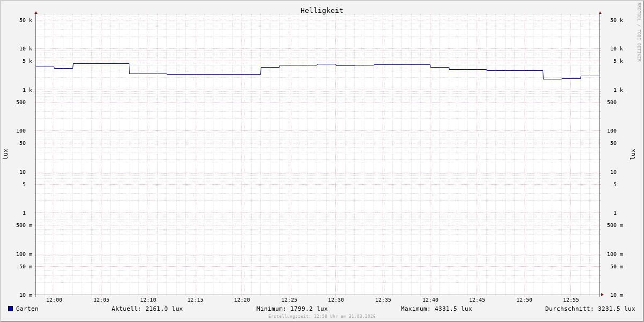Click the RRDTOOL / TOBI OETIKER watermark

coord(639,32)
